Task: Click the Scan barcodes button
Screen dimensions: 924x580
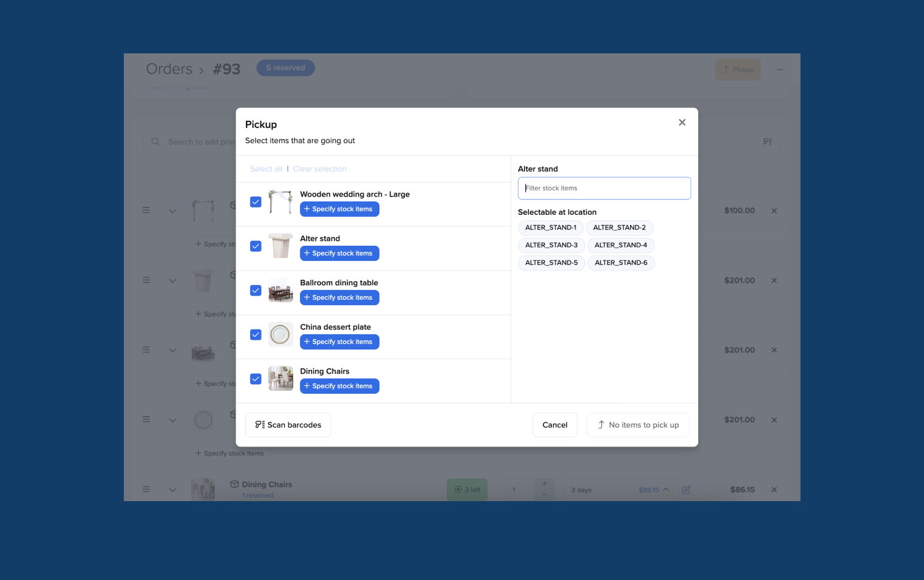Action: pos(288,425)
